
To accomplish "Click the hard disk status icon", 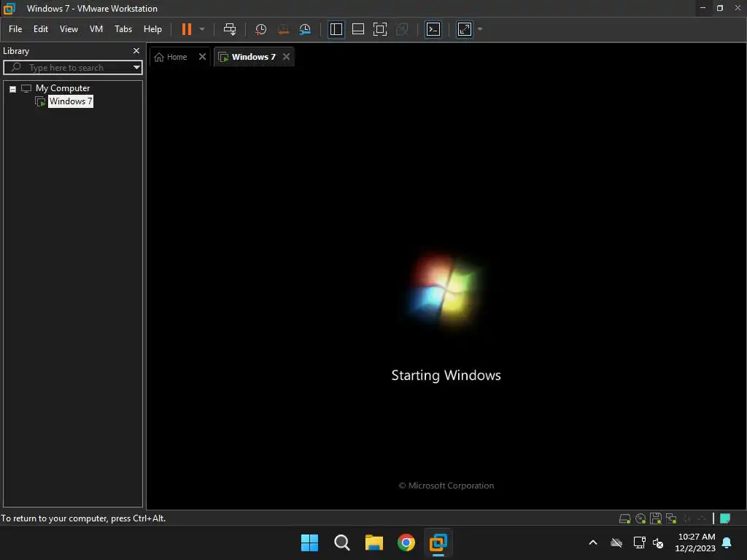I will [x=624, y=518].
